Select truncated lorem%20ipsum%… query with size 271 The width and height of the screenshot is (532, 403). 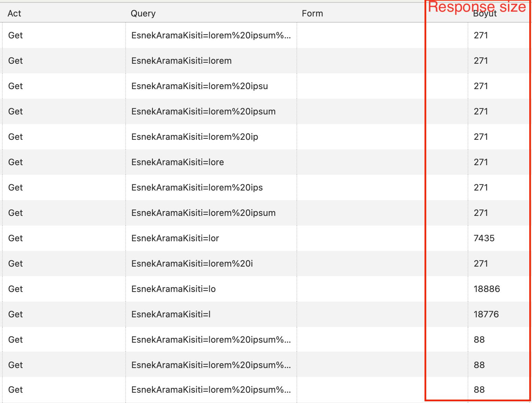211,35
